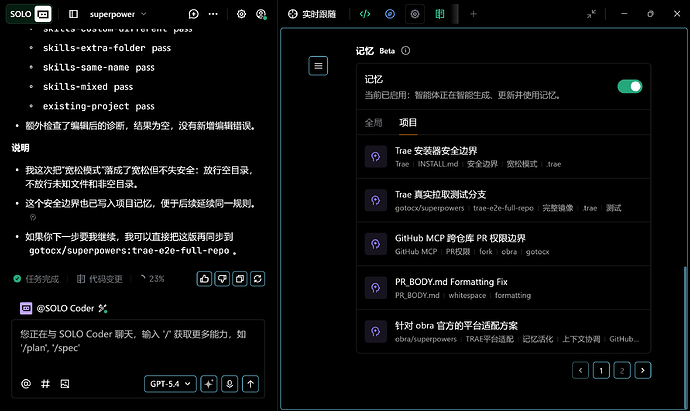
Task: Focus the chat message input field
Action: tap(138, 343)
